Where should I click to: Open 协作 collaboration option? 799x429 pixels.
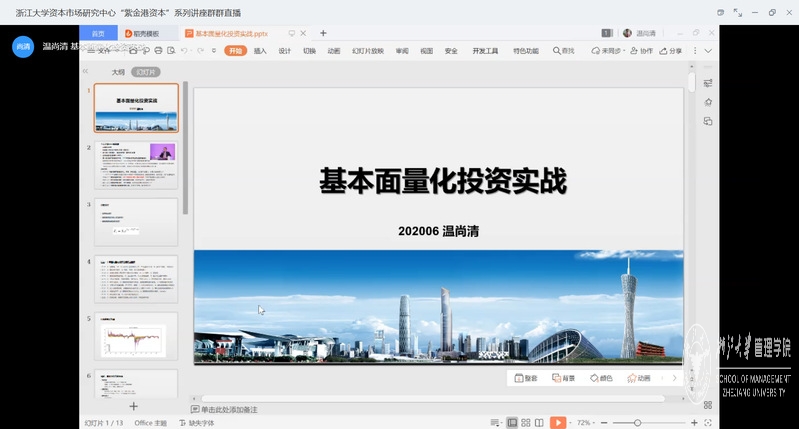click(x=642, y=51)
